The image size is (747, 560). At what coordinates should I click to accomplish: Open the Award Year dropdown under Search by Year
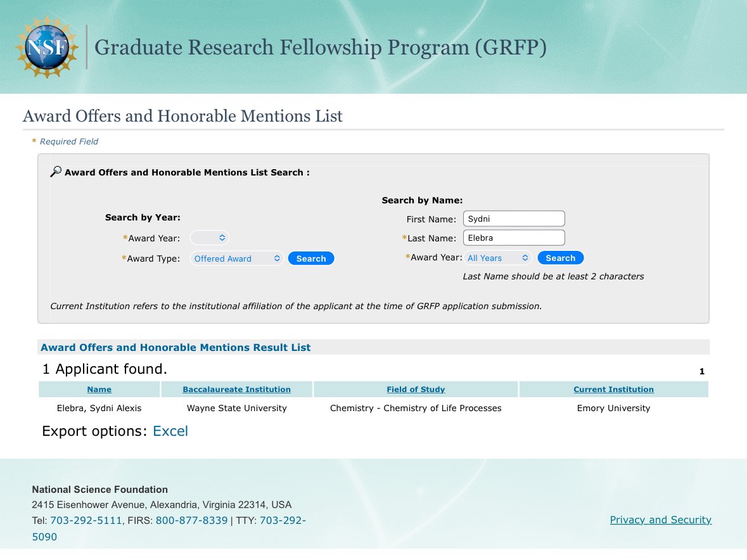[210, 238]
